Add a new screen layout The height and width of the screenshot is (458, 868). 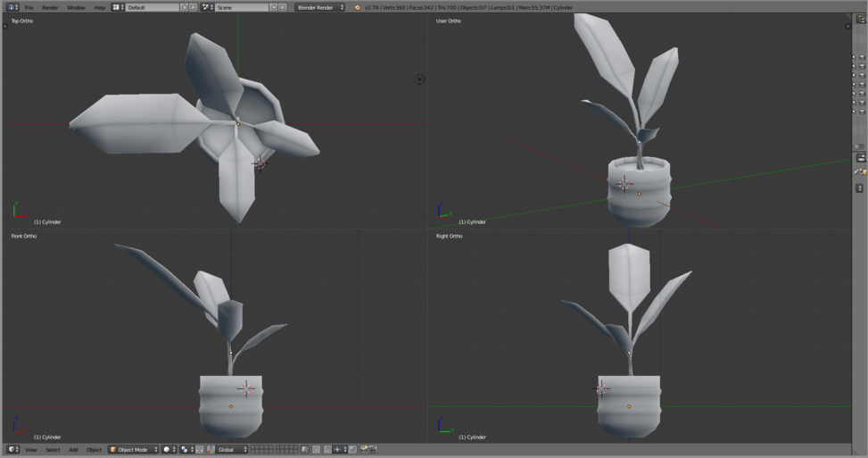(x=185, y=7)
